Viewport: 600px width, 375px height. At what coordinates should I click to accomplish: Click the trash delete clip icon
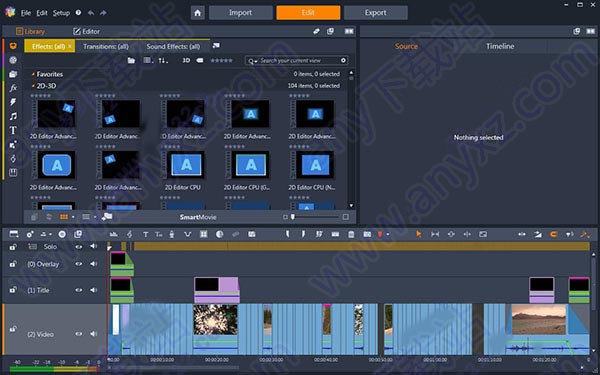click(x=351, y=234)
